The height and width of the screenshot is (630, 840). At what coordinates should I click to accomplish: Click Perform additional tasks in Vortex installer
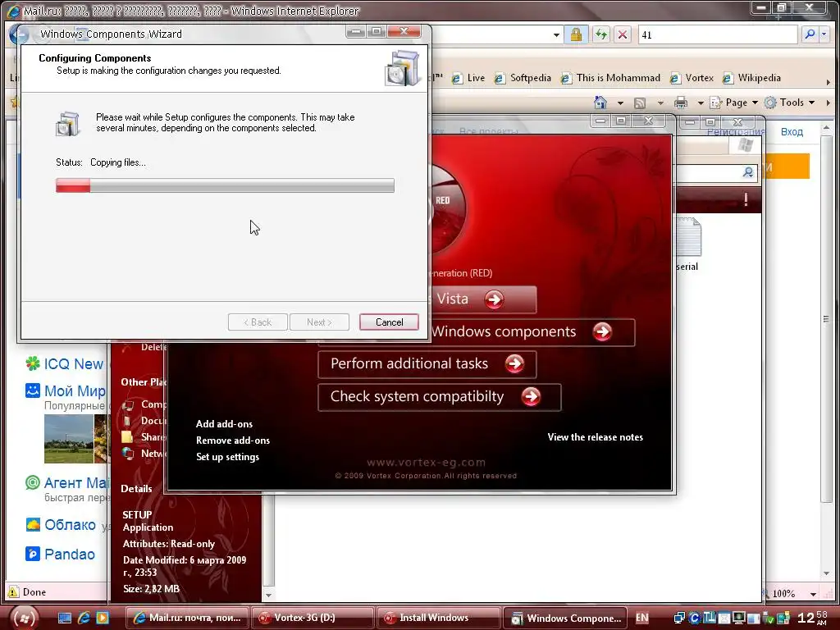point(427,363)
